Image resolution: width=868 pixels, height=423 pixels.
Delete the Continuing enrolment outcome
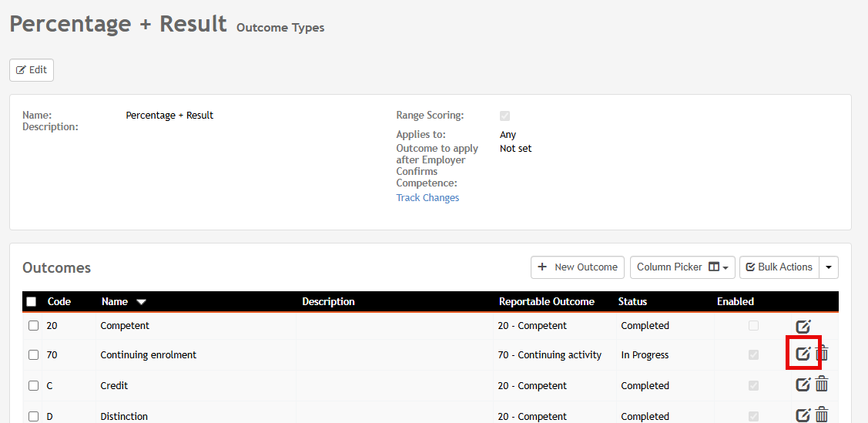(x=823, y=353)
